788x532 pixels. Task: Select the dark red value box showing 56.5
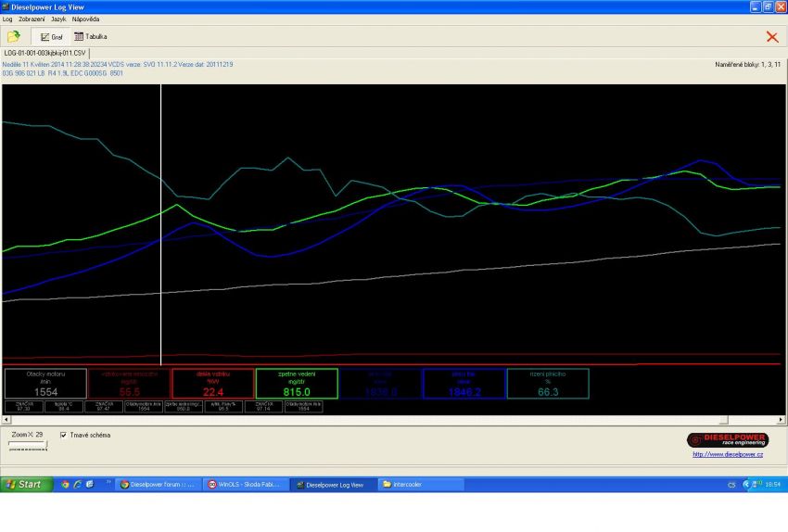coord(129,384)
